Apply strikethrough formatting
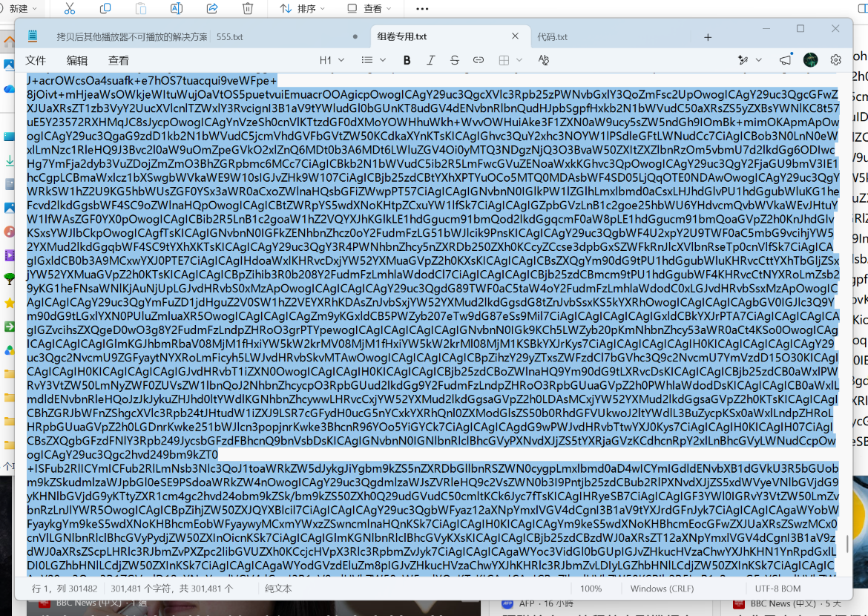Image resolution: width=868 pixels, height=616 pixels. pos(455,60)
